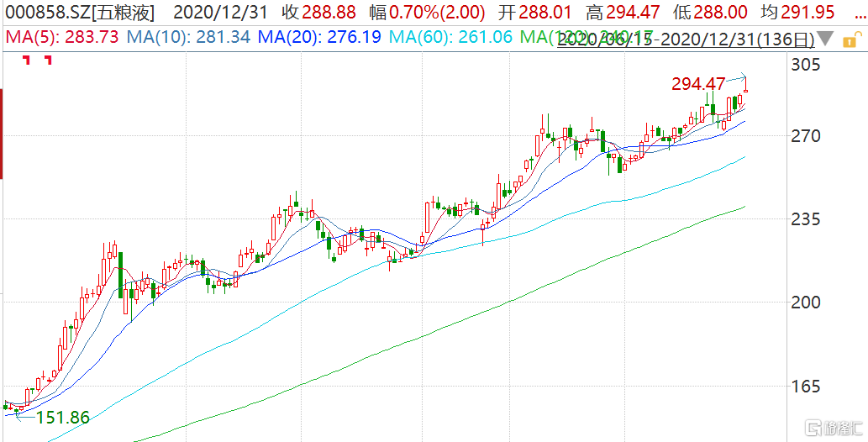
Task: Select the 151.86 low annotation on chart
Action: click(x=62, y=418)
